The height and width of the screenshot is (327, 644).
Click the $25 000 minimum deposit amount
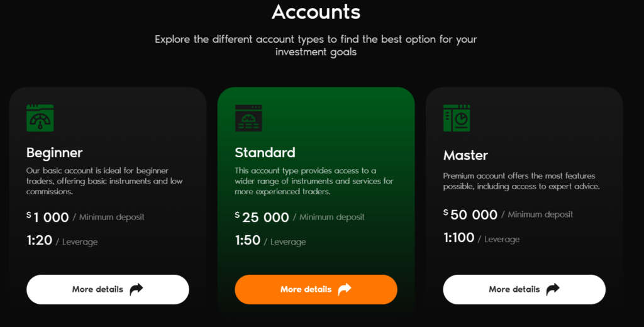263,218
